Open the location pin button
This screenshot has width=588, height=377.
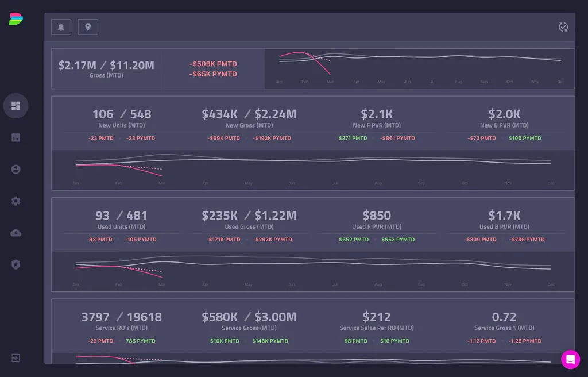pyautogui.click(x=88, y=27)
